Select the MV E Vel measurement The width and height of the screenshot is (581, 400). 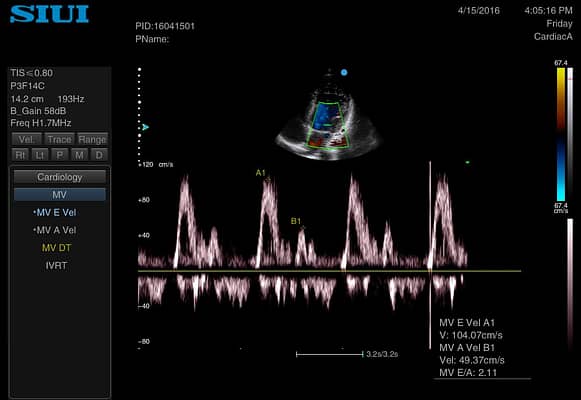pyautogui.click(x=55, y=213)
